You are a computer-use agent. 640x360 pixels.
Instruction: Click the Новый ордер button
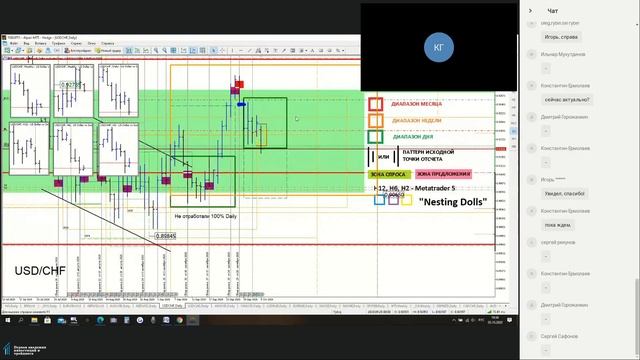pos(108,51)
